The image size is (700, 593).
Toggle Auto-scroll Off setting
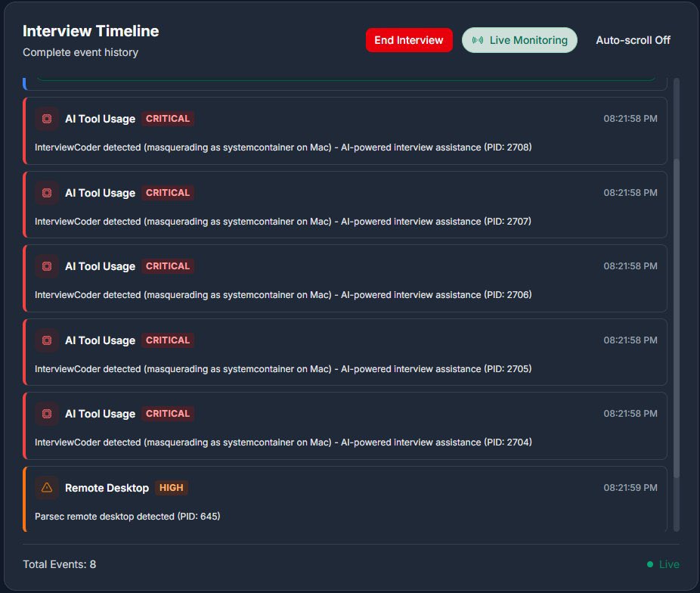coord(633,40)
